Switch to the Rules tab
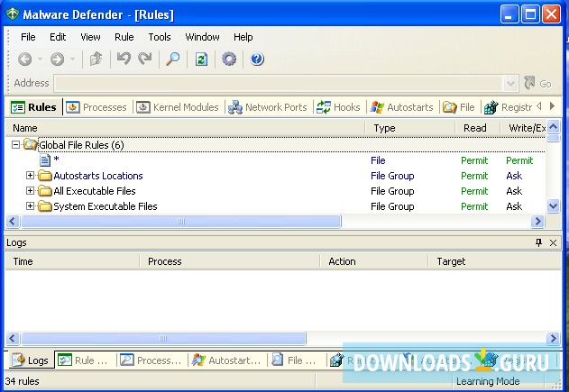Image resolution: width=569 pixels, height=392 pixels. coord(33,107)
